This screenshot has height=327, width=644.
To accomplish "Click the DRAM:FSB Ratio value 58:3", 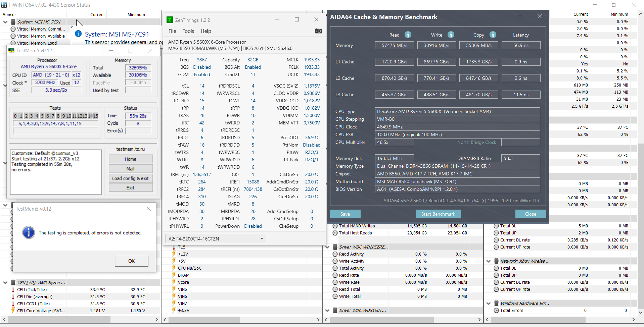I will [520, 158].
